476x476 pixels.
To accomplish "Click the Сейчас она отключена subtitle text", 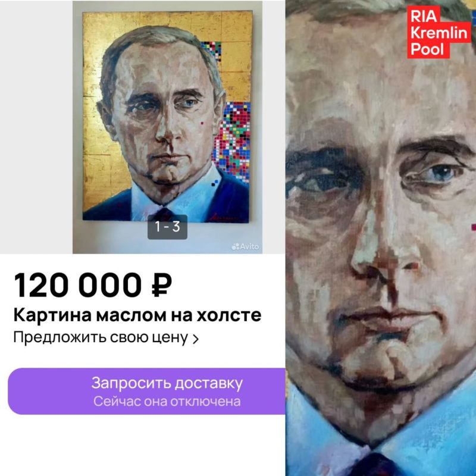I will point(167,402).
